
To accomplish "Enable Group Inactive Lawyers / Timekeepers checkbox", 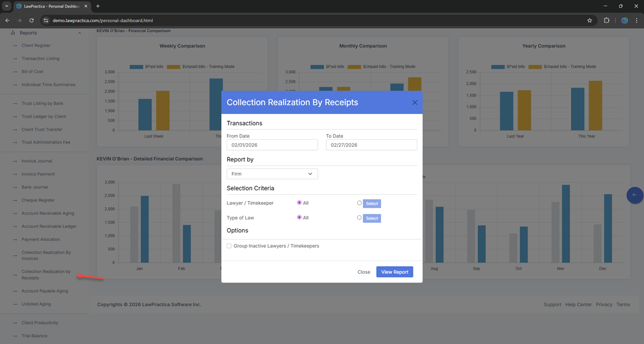I will click(x=229, y=246).
